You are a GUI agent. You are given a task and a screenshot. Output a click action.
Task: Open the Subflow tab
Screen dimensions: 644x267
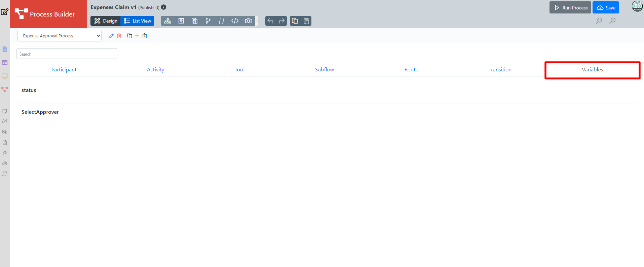(324, 69)
